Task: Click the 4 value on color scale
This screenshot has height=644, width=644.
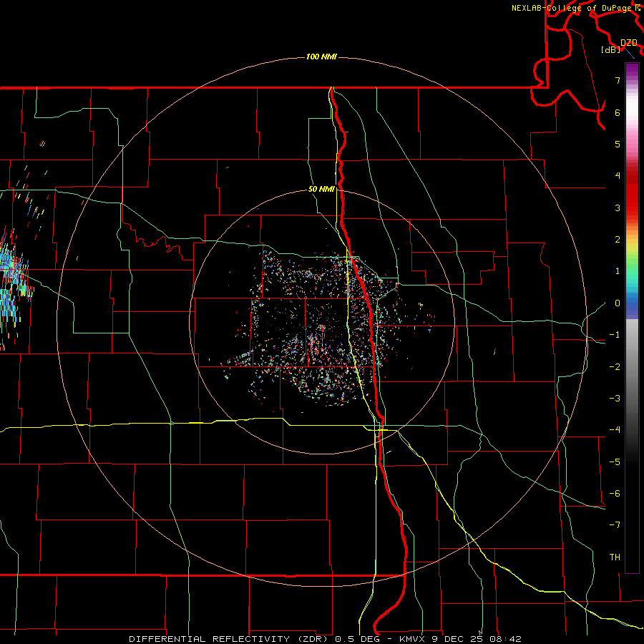Action: click(x=618, y=176)
